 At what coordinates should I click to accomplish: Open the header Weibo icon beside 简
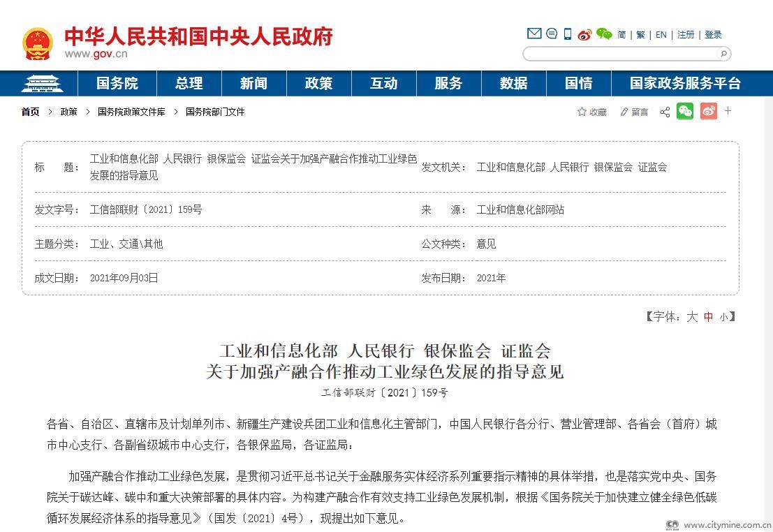[x=584, y=34]
